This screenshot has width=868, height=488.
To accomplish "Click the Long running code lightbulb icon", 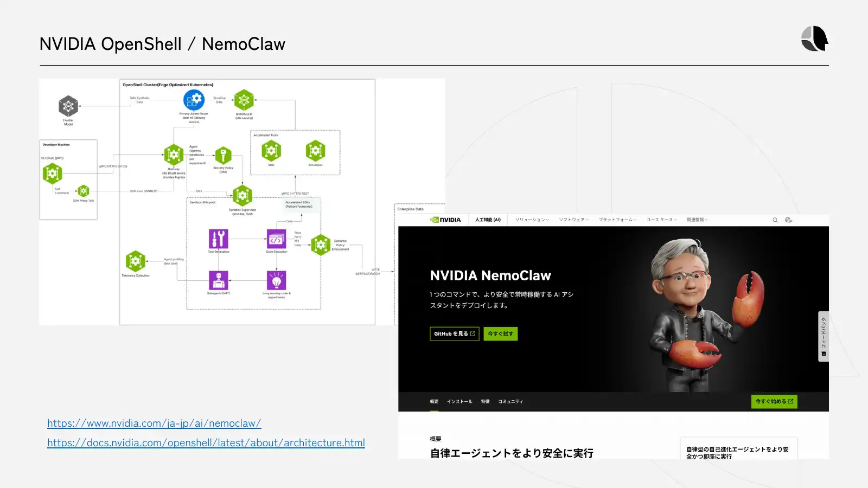I will 277,280.
